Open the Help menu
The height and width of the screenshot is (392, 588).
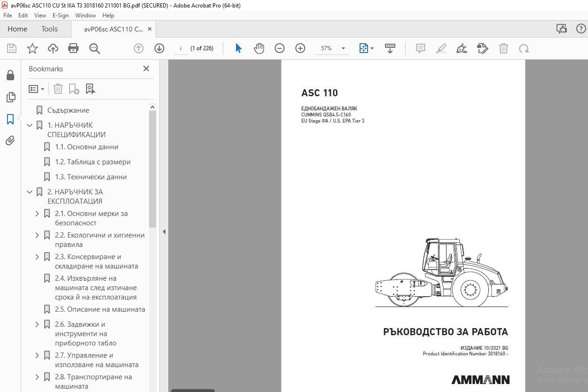(x=108, y=15)
